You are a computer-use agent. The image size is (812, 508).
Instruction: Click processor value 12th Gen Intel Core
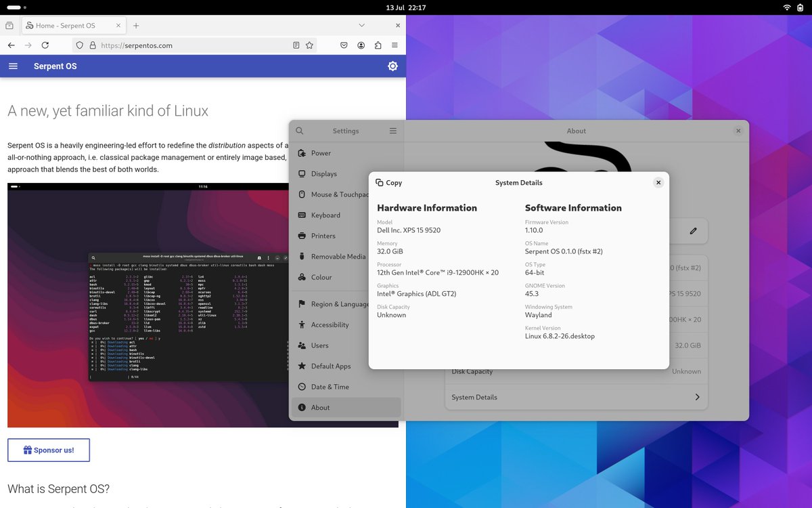(x=438, y=272)
